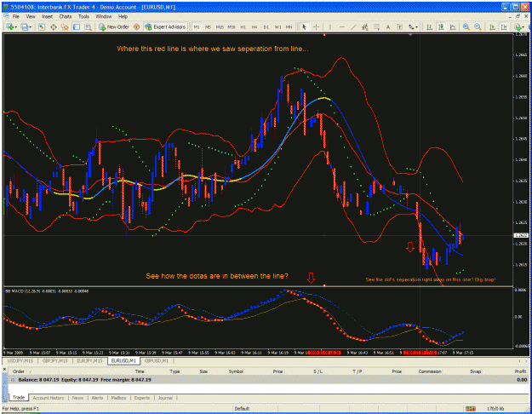Expand the New Chart dropdown arrow
The height and width of the screenshot is (414, 532).
(x=15, y=27)
